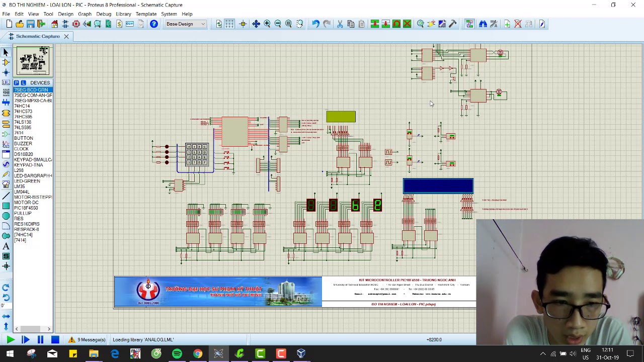Select the Selection arrow tool

[x=6, y=52]
